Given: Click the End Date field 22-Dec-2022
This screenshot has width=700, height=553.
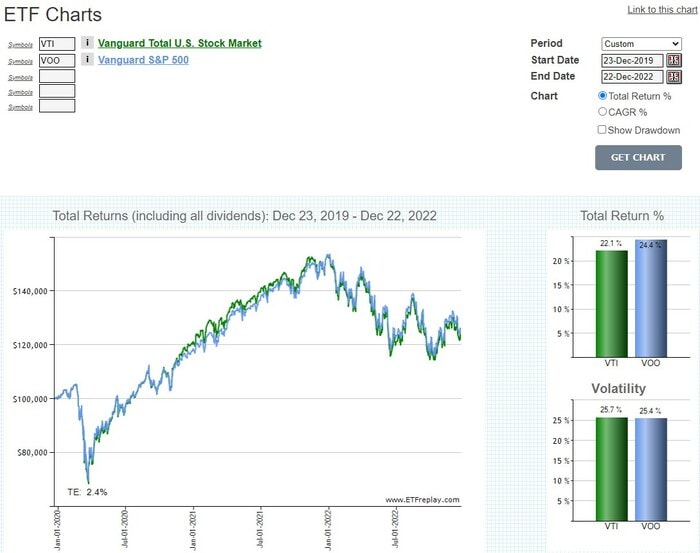Looking at the screenshot, I should (x=632, y=77).
